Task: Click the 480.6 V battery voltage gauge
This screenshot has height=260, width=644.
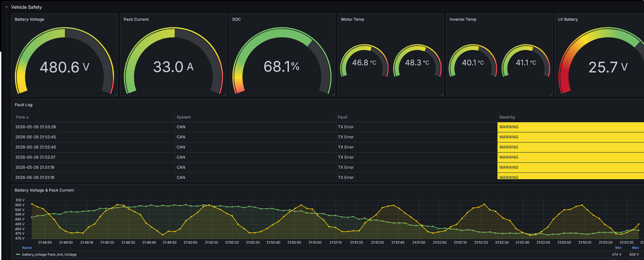Action: click(x=64, y=60)
